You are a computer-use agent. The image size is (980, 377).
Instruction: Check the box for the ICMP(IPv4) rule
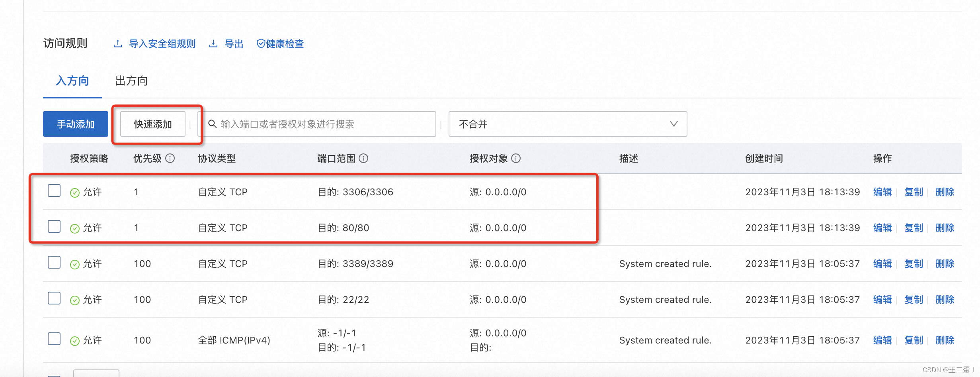[54, 339]
